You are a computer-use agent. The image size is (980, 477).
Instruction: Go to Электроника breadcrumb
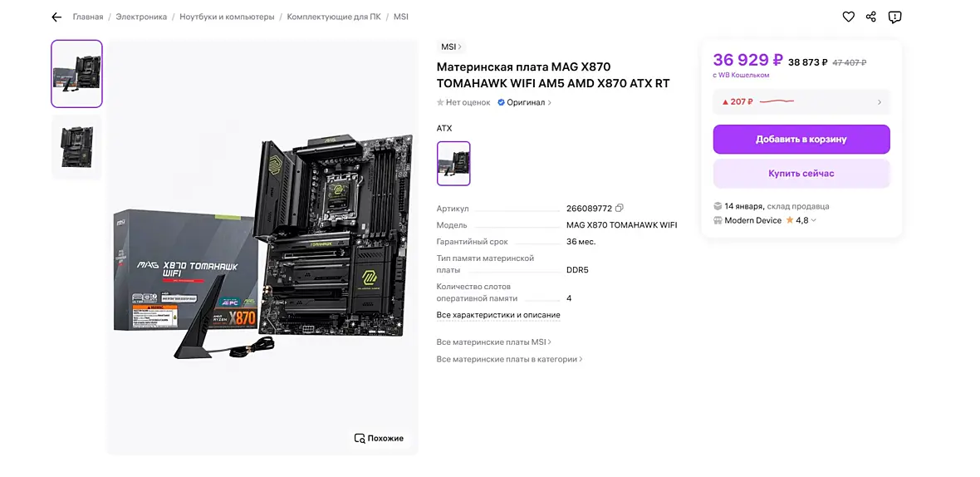coord(141,17)
